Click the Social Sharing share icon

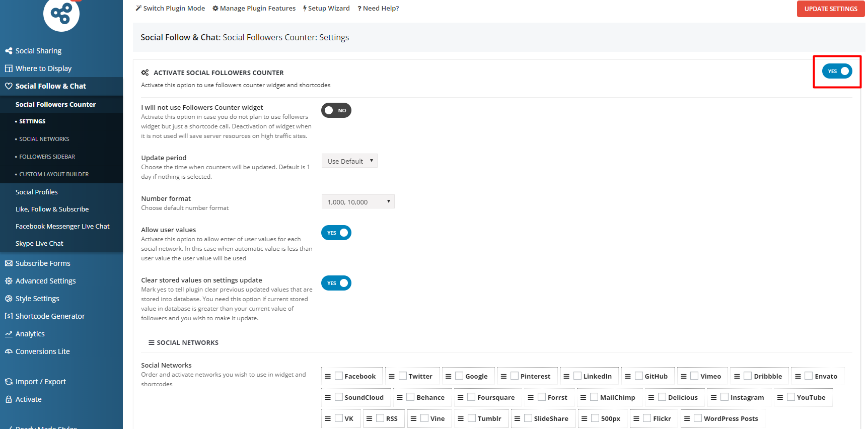9,51
